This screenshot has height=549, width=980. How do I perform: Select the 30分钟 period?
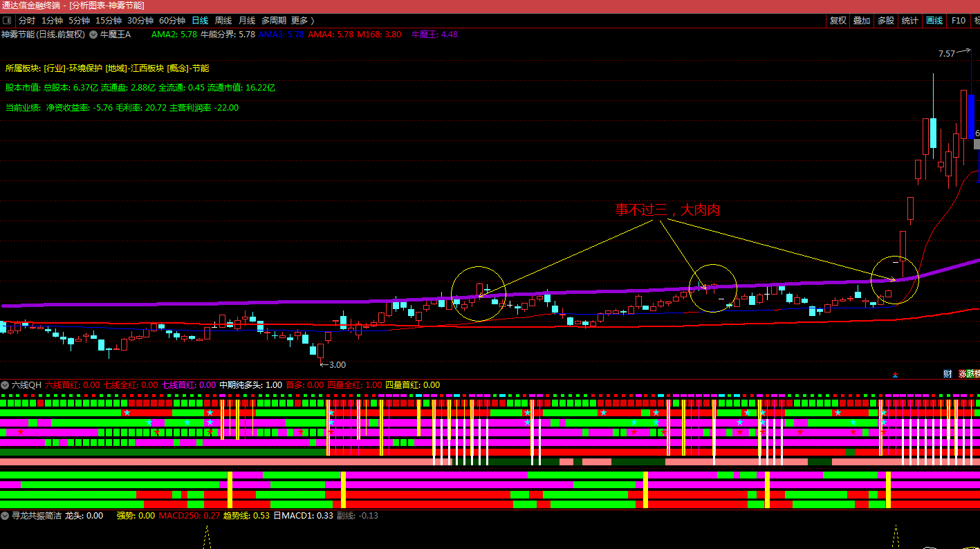(140, 21)
